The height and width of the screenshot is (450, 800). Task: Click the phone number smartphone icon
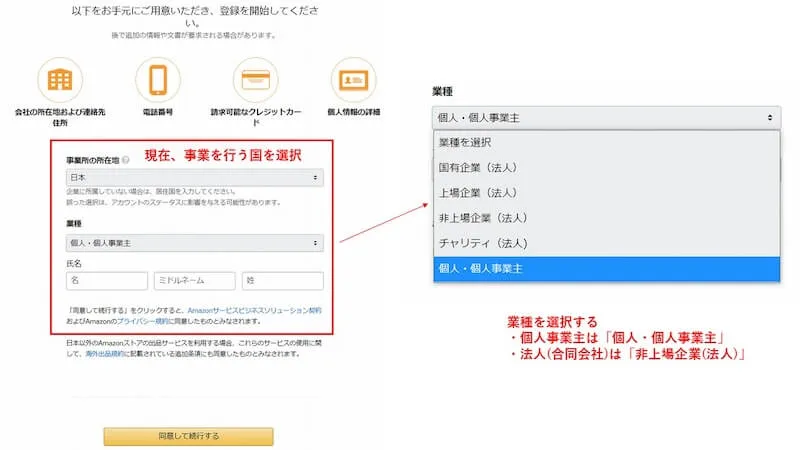click(158, 80)
